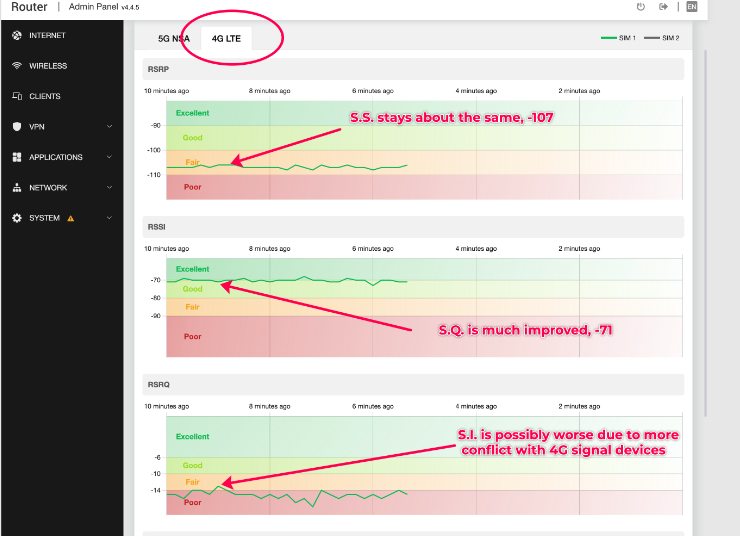Viewport: 740px width, 536px height.
Task: Expand the System menu chevron
Action: [x=109, y=218]
